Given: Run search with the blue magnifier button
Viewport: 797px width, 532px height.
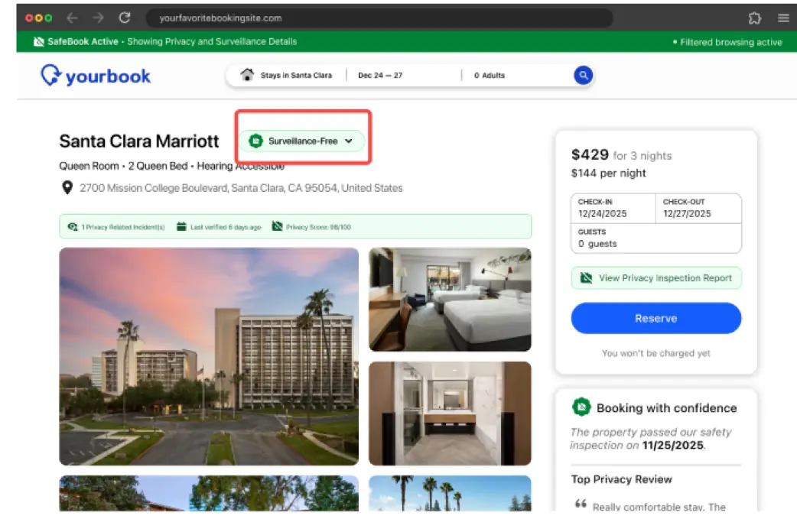Looking at the screenshot, I should (583, 75).
